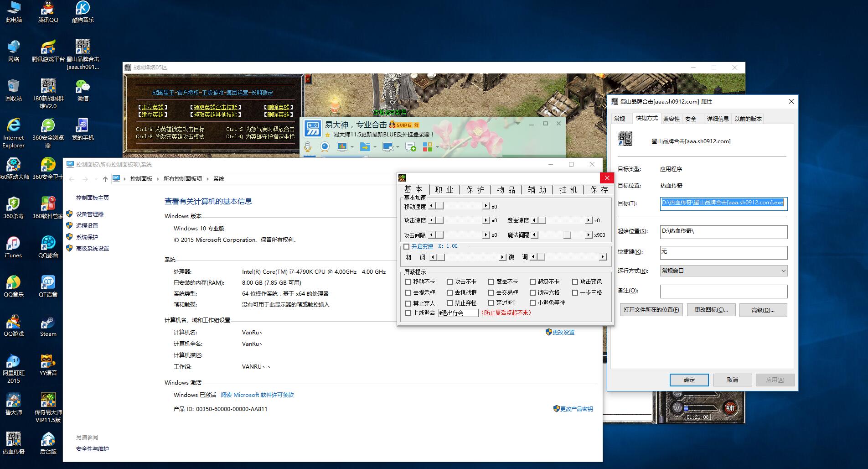Expand dropdown arrow next to file transfer icon

(x=375, y=147)
